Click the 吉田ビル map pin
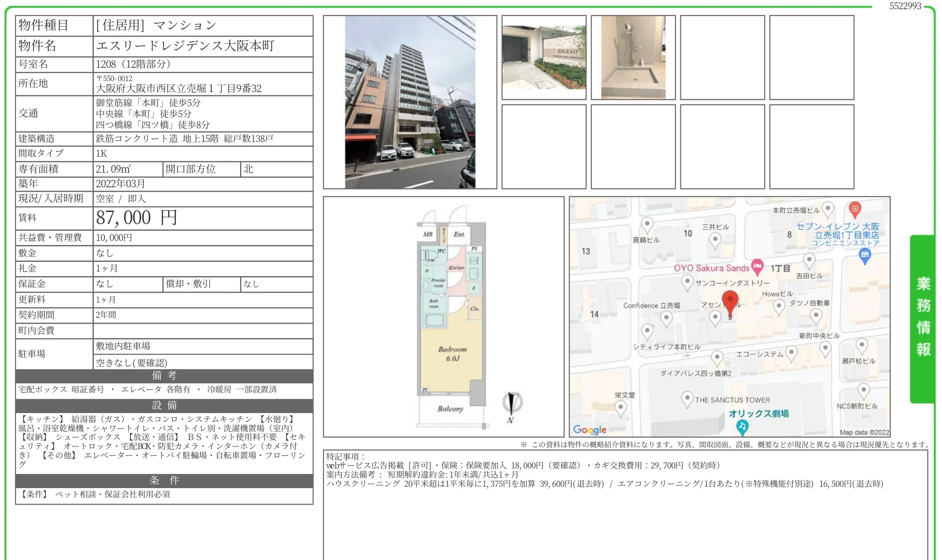The width and height of the screenshot is (942, 560). pos(809,261)
